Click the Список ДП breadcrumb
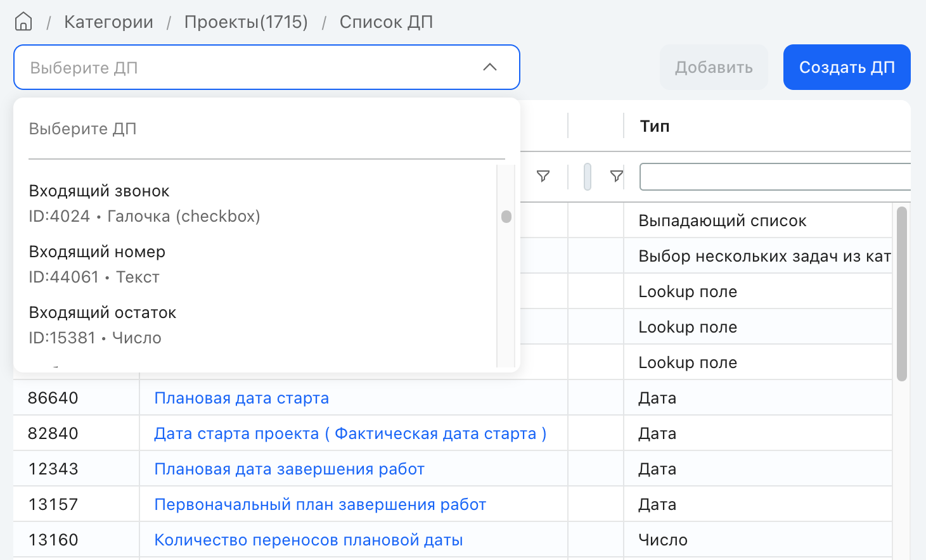This screenshot has height=560, width=926. [386, 22]
